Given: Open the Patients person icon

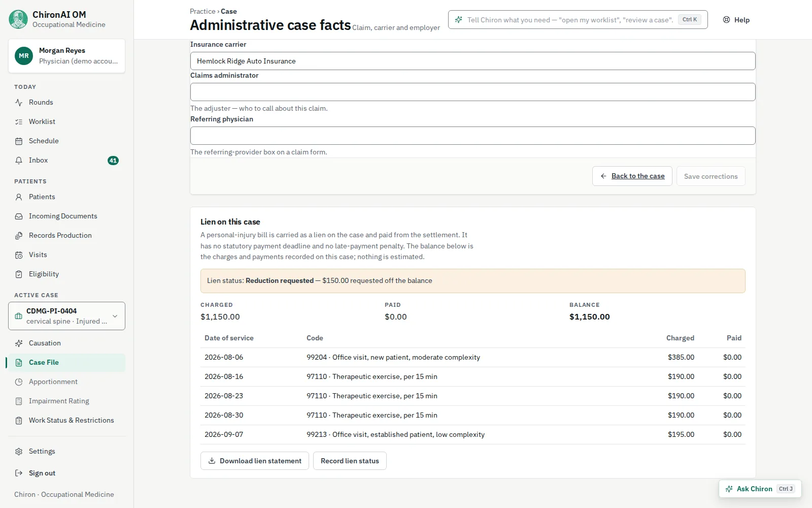Looking at the screenshot, I should pos(19,197).
